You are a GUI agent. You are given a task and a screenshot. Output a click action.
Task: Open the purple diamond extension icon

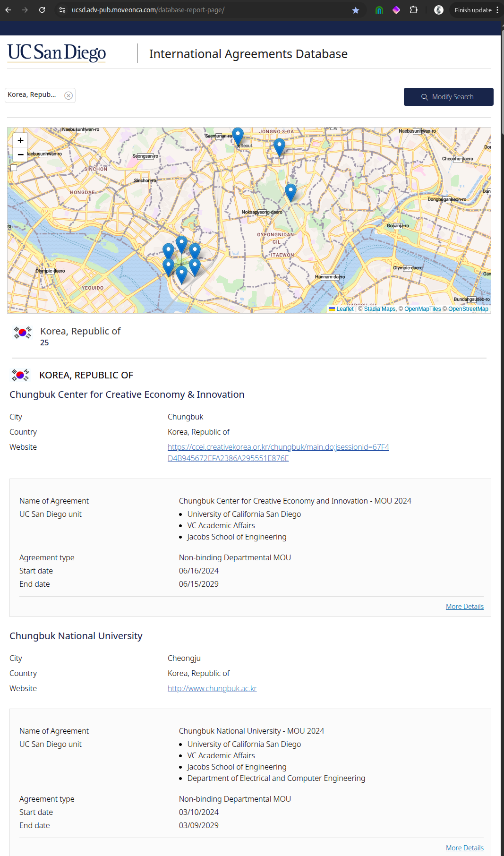[396, 10]
